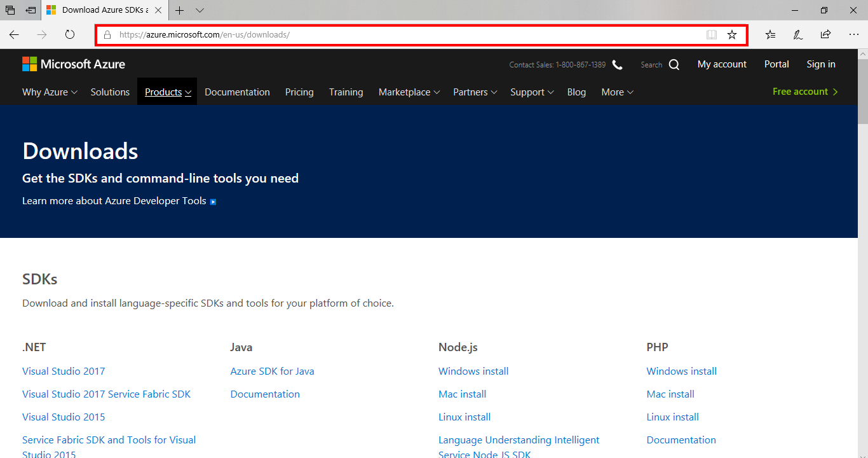
Task: Click the browser Forward arrow
Action: 42,35
